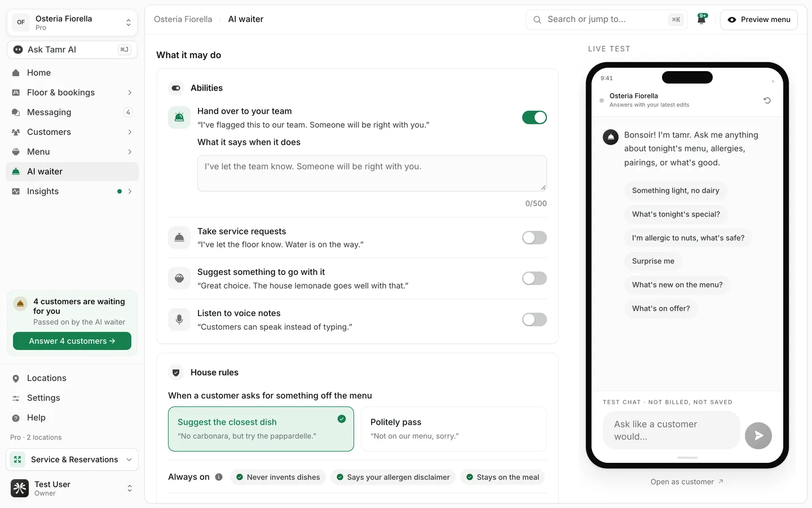Open the Locations page
Screen dimensions: 812x508
click(72, 378)
